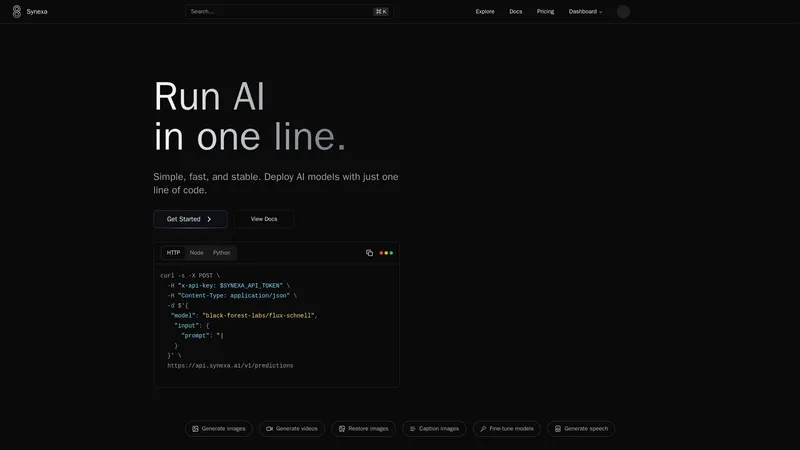
Task: Switch to the Node code tab
Action: click(x=196, y=253)
